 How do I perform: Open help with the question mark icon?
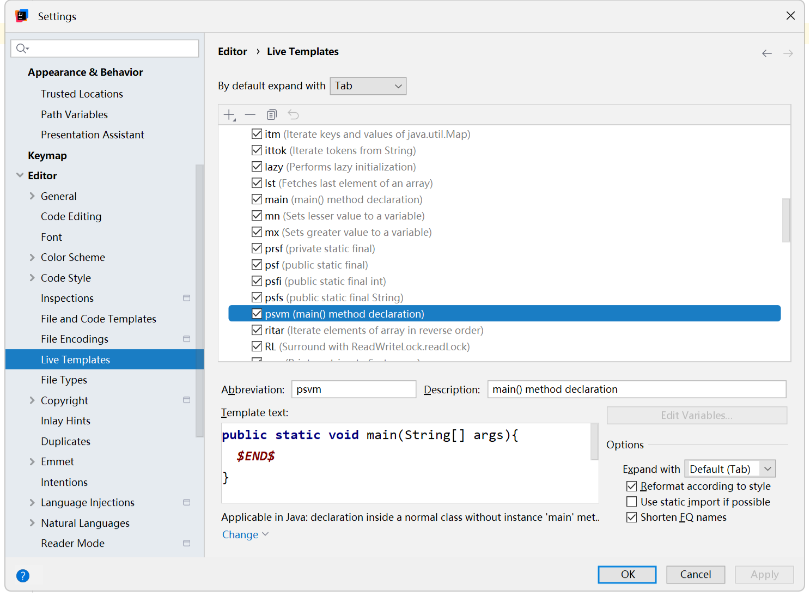23,575
